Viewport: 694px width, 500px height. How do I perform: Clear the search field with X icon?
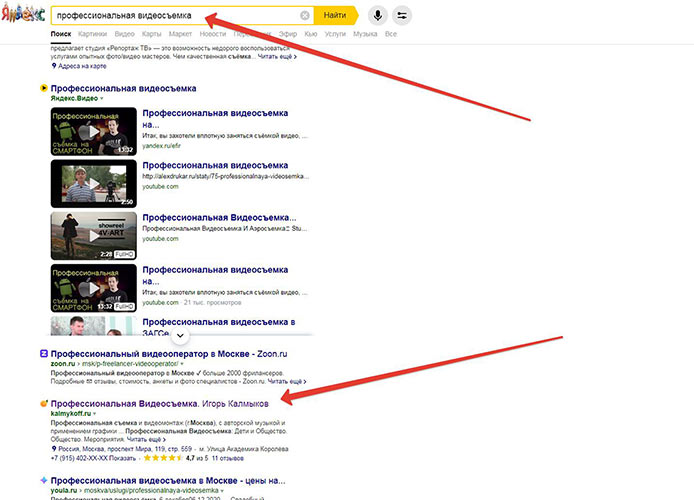coord(305,15)
